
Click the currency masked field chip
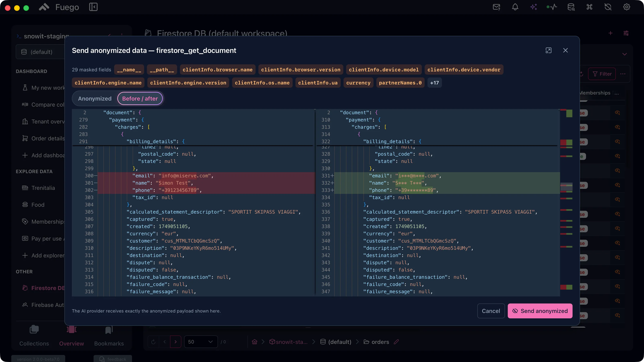pyautogui.click(x=358, y=83)
